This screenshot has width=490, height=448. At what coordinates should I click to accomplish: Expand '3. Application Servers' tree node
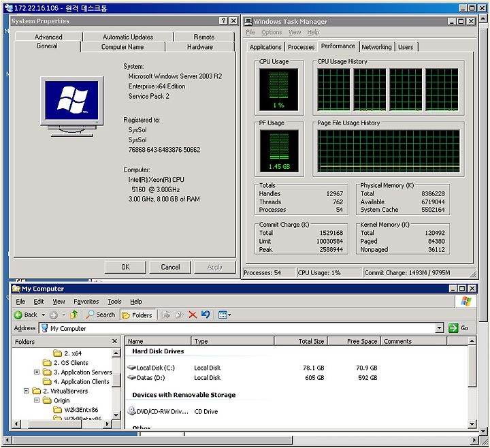coord(37,372)
